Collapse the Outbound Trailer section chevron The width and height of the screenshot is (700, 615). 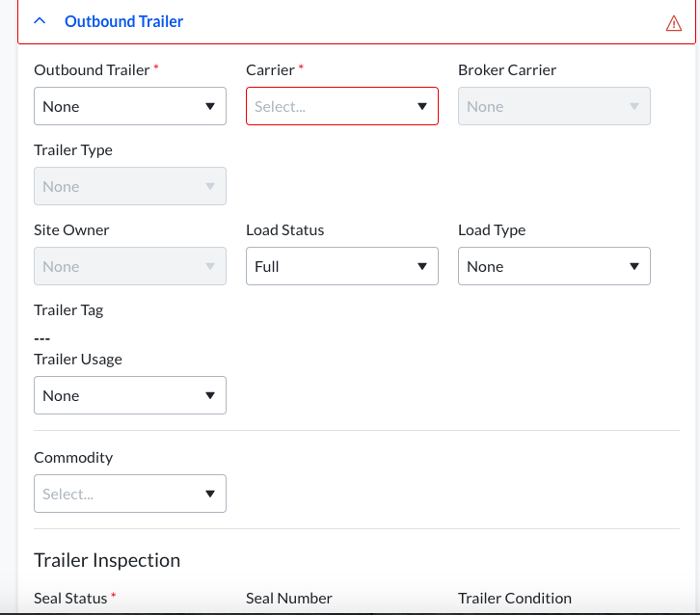click(40, 21)
